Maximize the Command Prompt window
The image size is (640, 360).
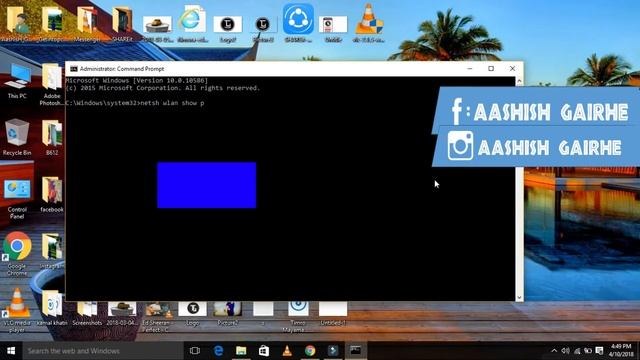click(x=491, y=69)
